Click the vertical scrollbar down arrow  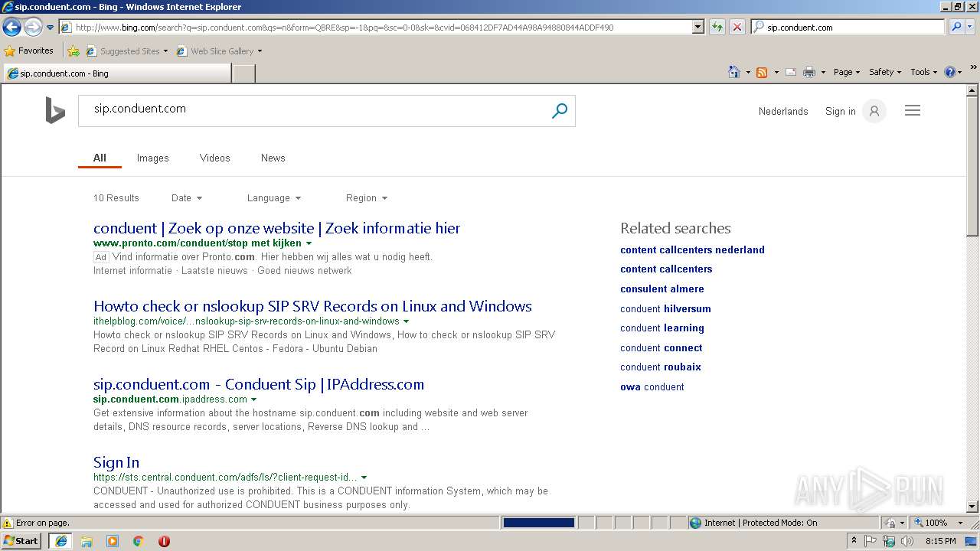(973, 506)
